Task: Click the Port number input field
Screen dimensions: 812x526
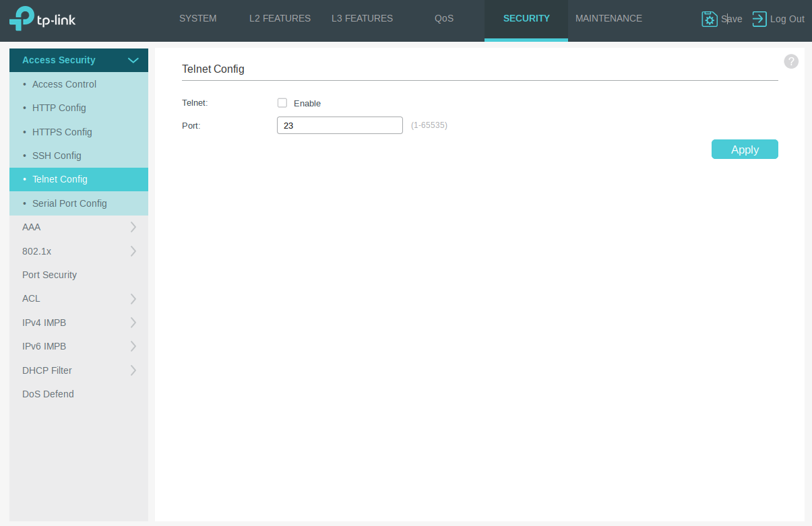Action: coord(340,125)
